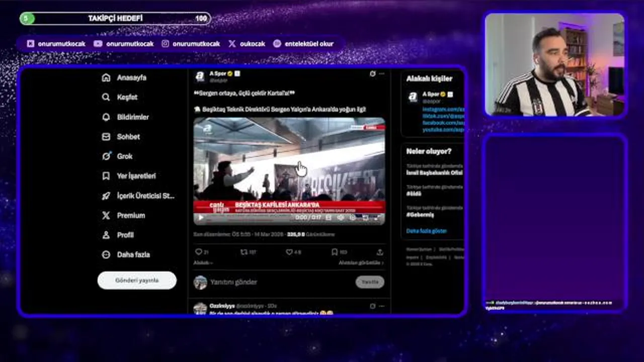Viewport: 644px width, 362px height.
Task: Like the A Spor post
Action: (x=289, y=252)
